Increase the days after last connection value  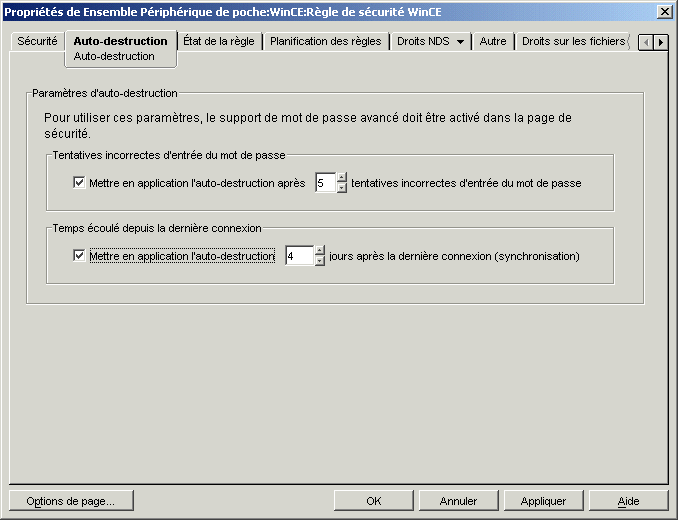[320, 251]
